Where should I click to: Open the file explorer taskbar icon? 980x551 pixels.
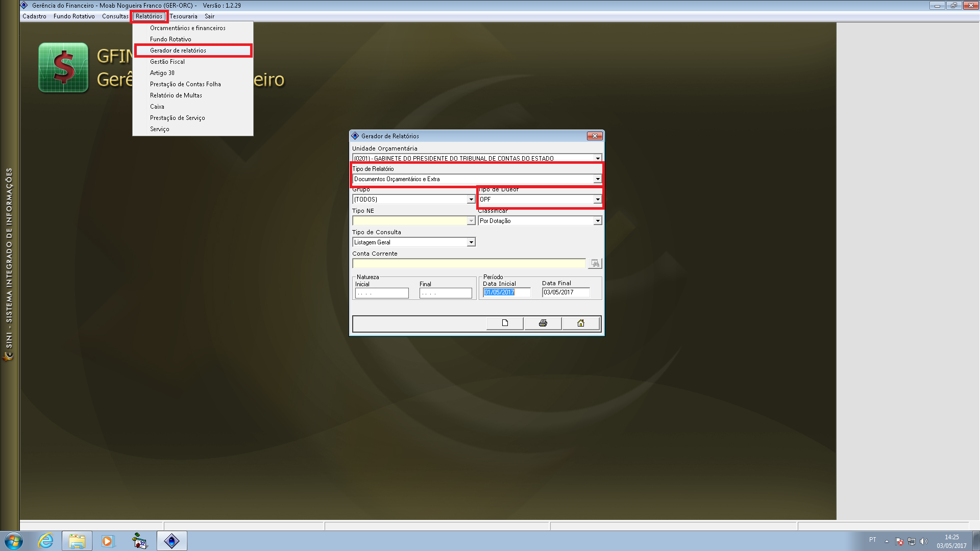click(77, 541)
